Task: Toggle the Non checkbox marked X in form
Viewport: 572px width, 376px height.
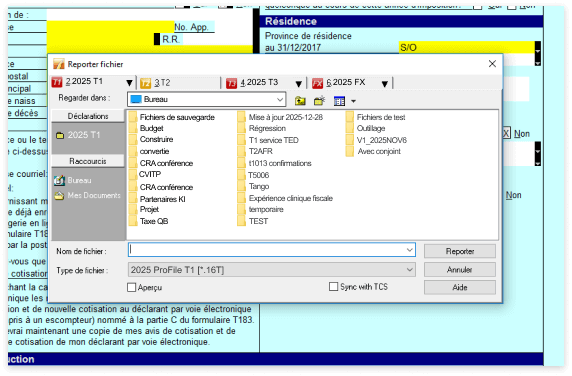Action: [x=506, y=133]
